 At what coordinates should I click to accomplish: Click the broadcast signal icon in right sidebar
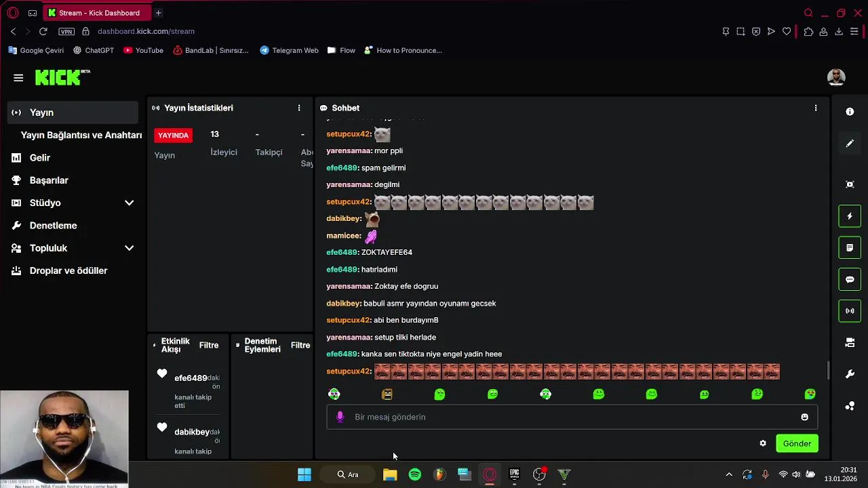[850, 311]
